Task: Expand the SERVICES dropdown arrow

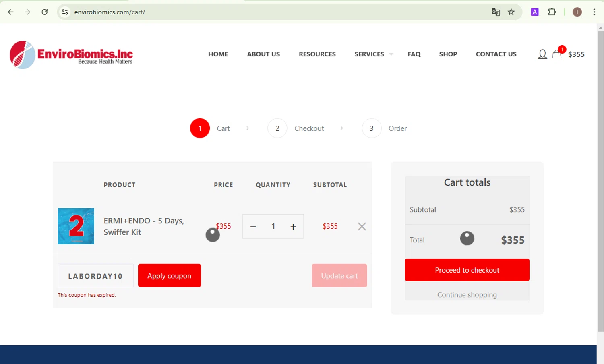Action: [x=391, y=54]
